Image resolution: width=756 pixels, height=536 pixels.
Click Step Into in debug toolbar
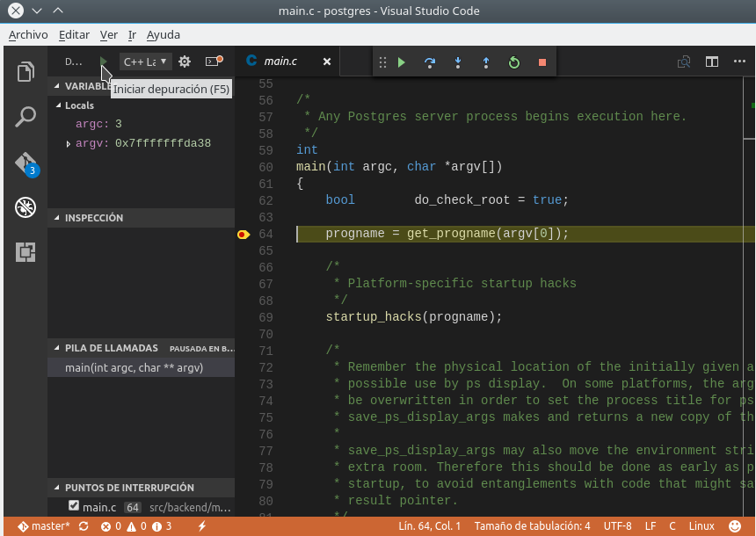click(x=458, y=62)
